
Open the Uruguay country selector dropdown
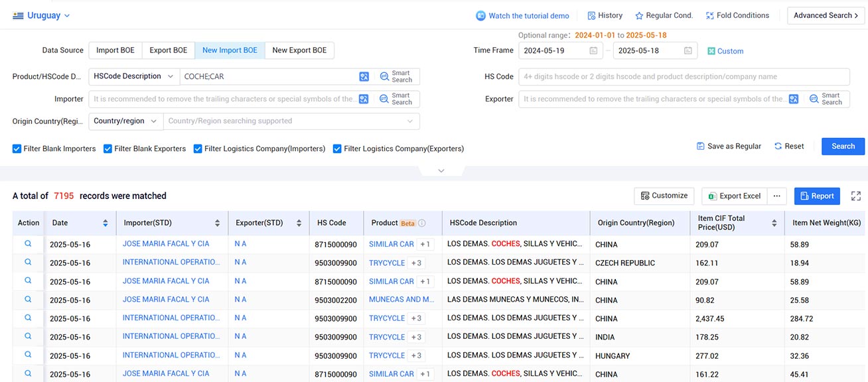click(41, 15)
